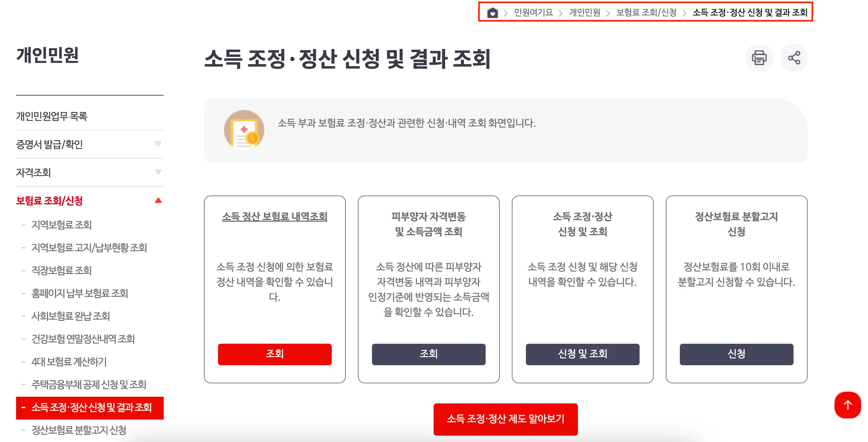Click the document illustration icon above the description
The height and width of the screenshot is (442, 868).
coord(244,129)
